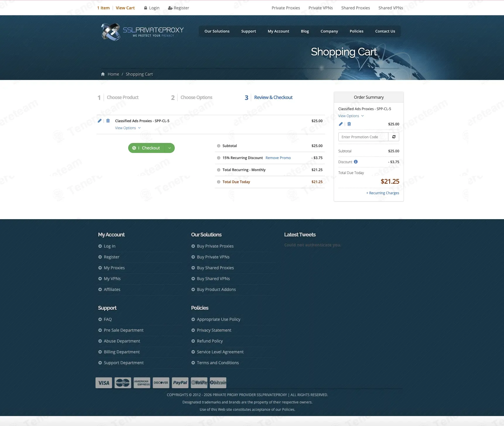Go to the Blog menu item
This screenshot has height=426, width=504.
pyautogui.click(x=305, y=31)
